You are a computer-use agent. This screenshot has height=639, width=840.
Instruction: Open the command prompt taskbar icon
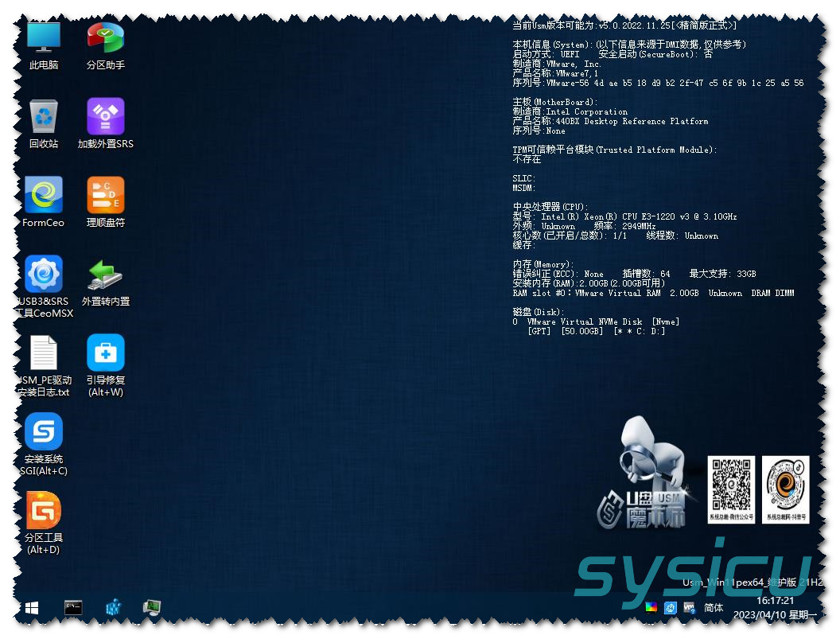(73, 608)
